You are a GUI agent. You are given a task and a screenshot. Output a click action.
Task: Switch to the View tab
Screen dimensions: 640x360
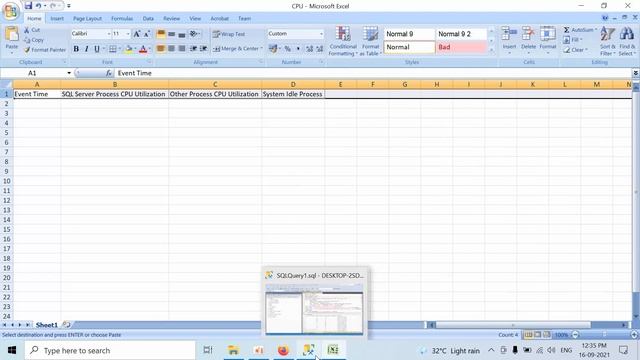pos(195,18)
